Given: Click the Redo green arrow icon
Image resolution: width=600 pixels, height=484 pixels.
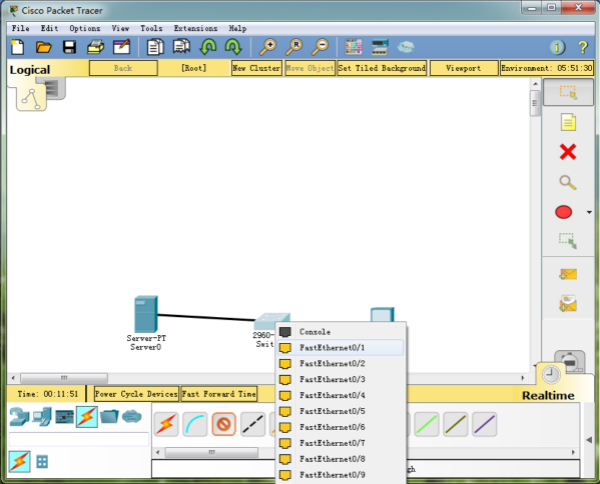Looking at the screenshot, I should click(233, 47).
